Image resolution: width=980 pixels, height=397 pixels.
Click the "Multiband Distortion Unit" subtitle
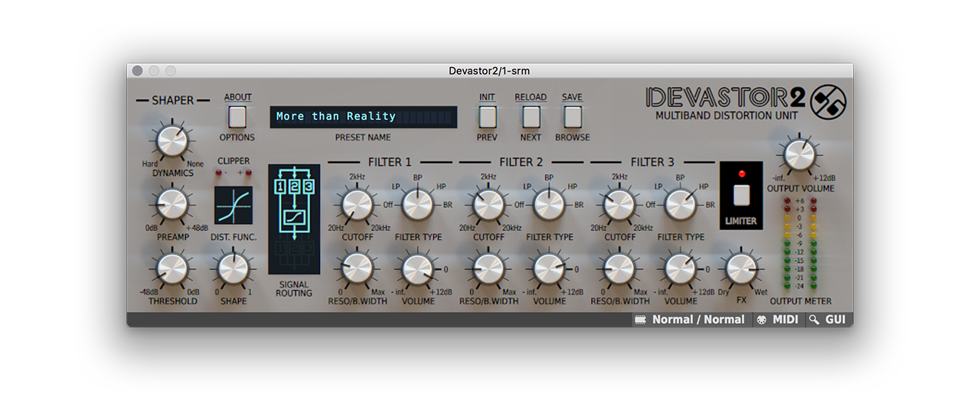click(x=727, y=116)
